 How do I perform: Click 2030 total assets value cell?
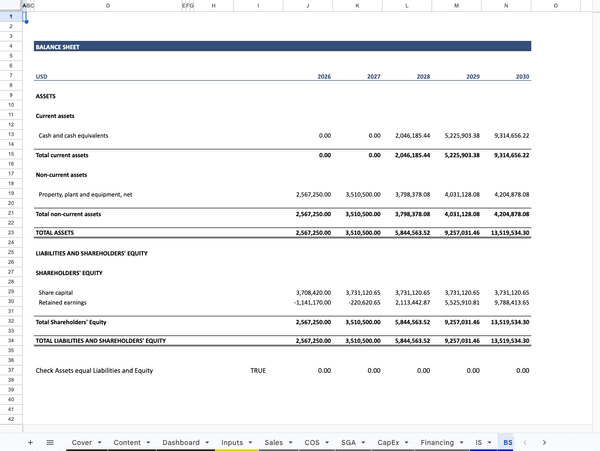click(x=507, y=232)
